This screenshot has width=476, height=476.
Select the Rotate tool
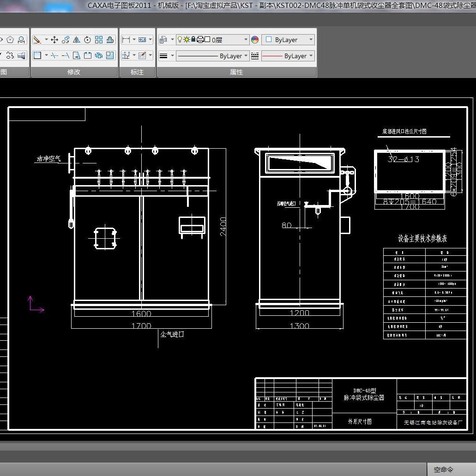87,40
